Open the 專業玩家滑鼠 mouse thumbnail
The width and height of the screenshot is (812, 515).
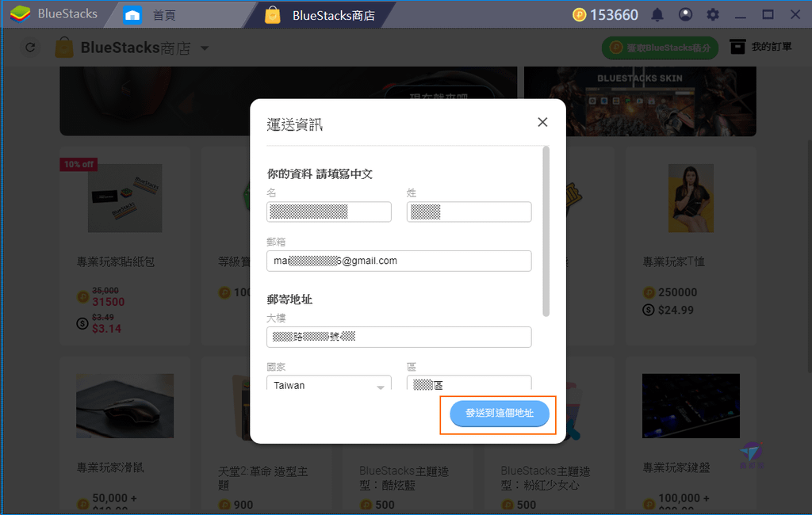tap(124, 406)
